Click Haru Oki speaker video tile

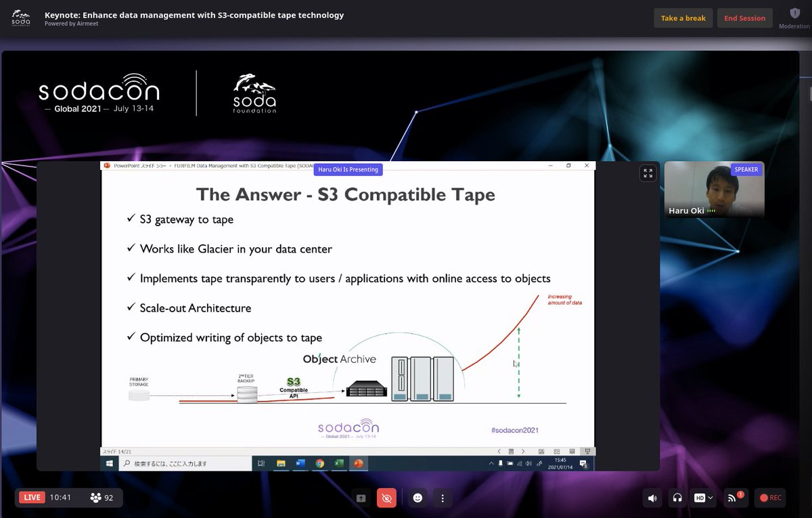[714, 189]
